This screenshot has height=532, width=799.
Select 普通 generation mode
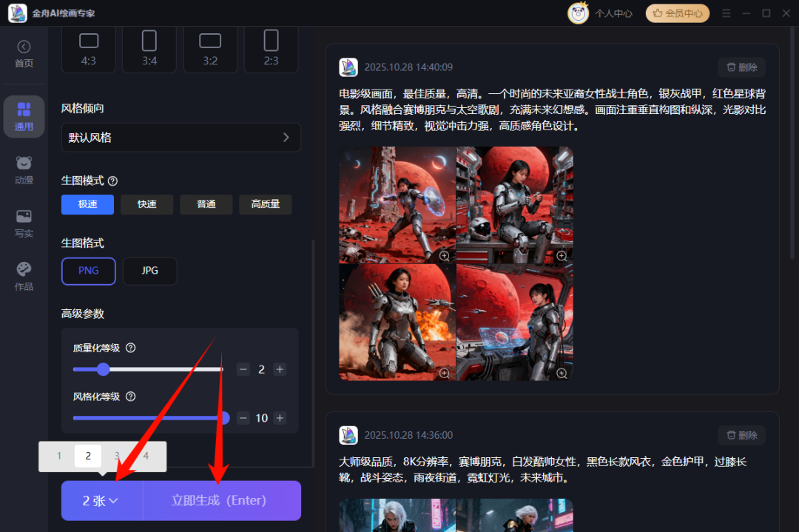pos(206,204)
